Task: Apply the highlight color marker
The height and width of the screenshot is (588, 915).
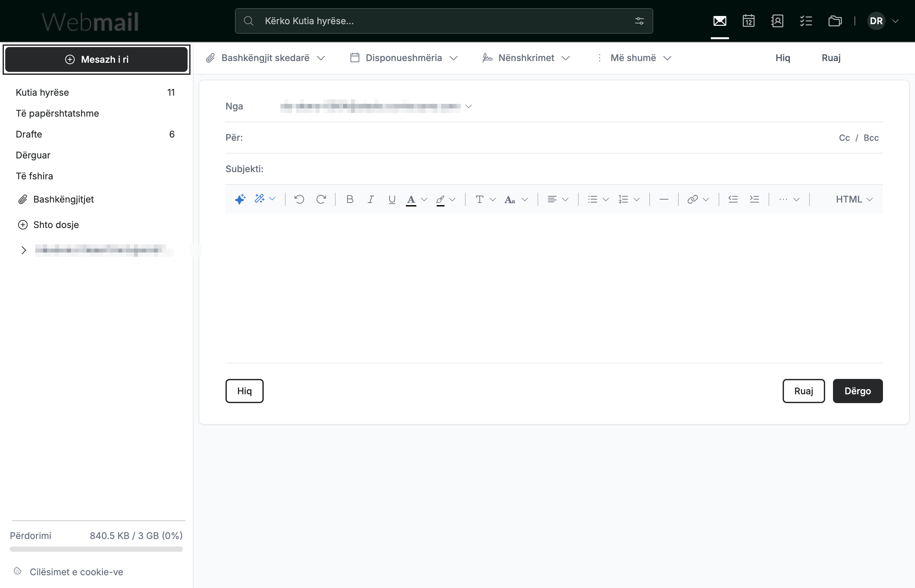Action: point(440,200)
